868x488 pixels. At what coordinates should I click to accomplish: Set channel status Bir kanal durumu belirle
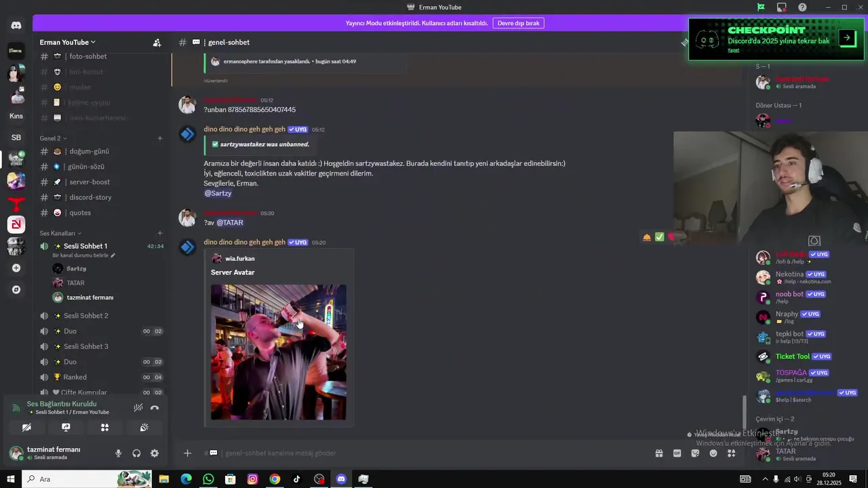(84, 256)
